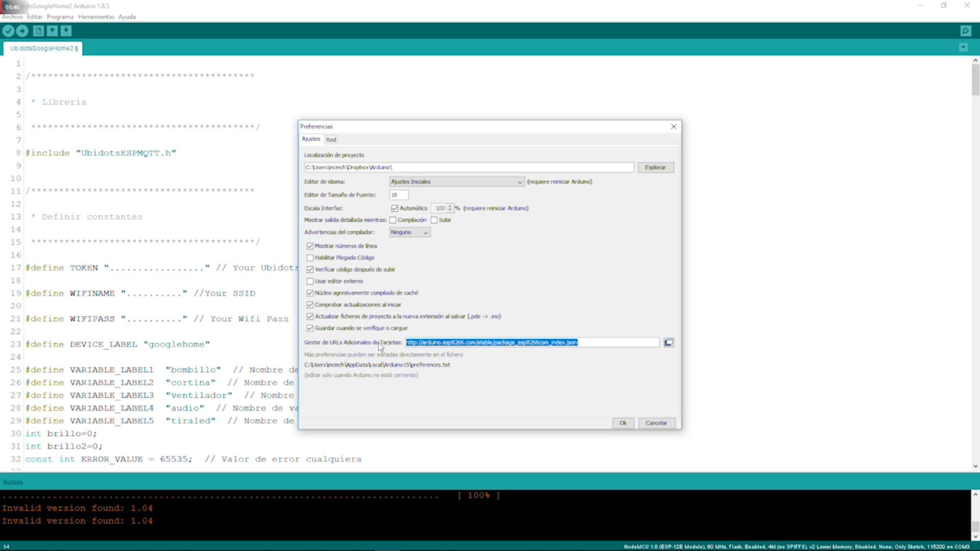Enable verbose output for Subir
The height and width of the screenshot is (551, 980).
tap(434, 220)
